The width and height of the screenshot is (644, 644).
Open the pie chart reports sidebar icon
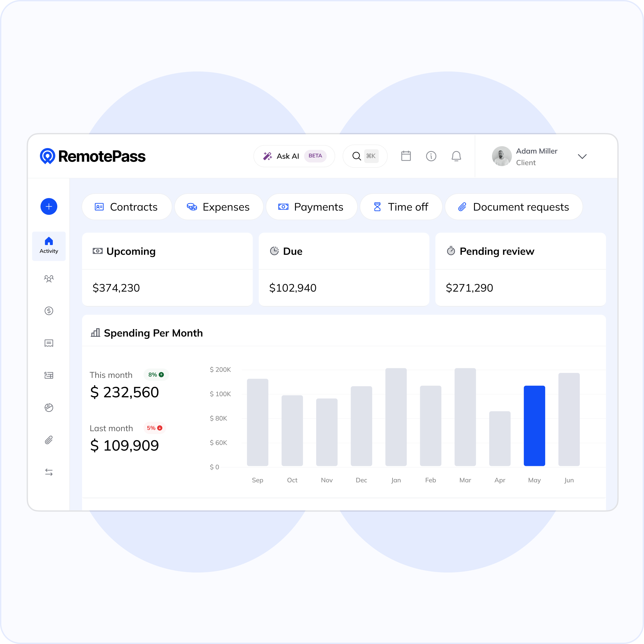coord(49,407)
